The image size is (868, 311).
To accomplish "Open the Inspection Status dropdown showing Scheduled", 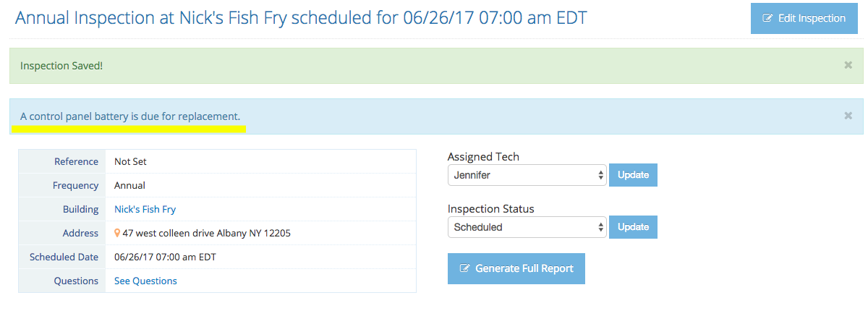I will 527,227.
